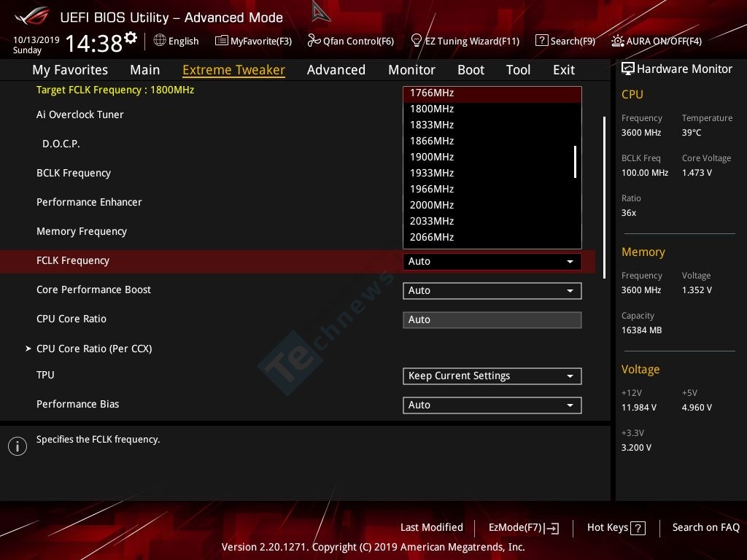
Task: Open Core Performance Boost dropdown
Action: pos(492,291)
